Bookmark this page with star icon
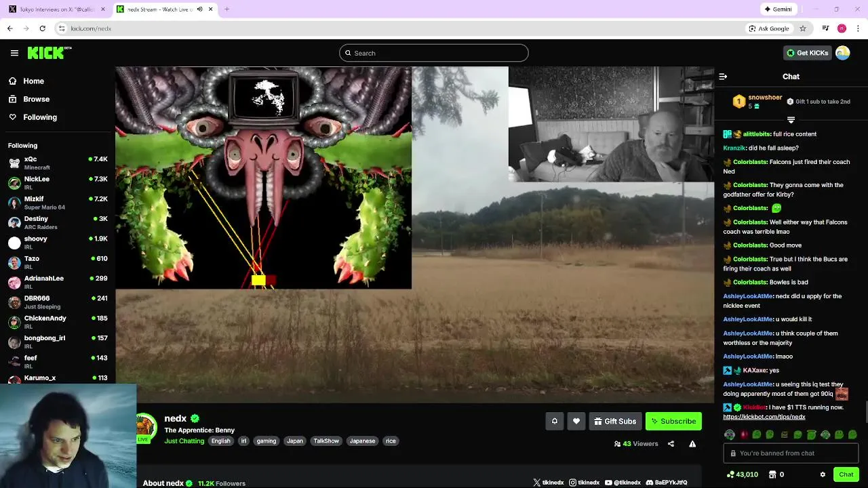This screenshot has height=488, width=868. (x=803, y=28)
